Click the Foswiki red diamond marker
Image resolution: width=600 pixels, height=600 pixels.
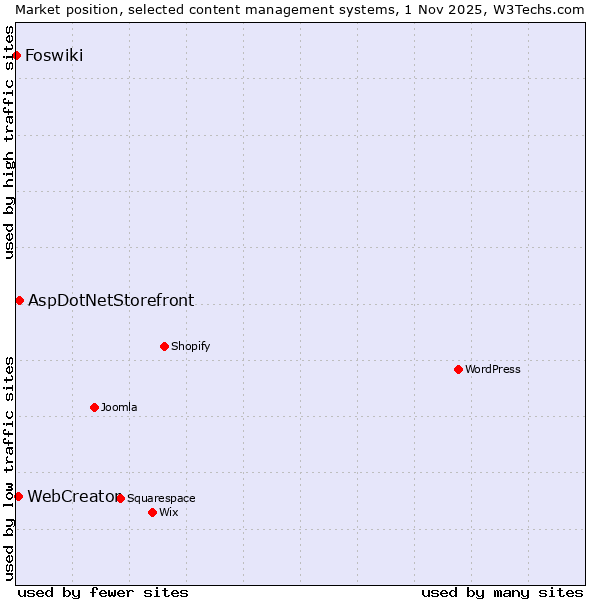click(x=17, y=55)
